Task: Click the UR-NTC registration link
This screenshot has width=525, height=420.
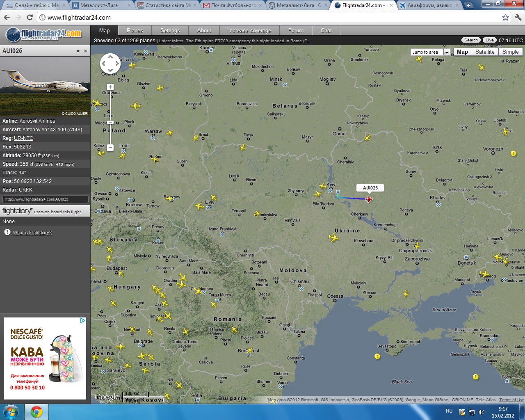Action: pyautogui.click(x=23, y=138)
